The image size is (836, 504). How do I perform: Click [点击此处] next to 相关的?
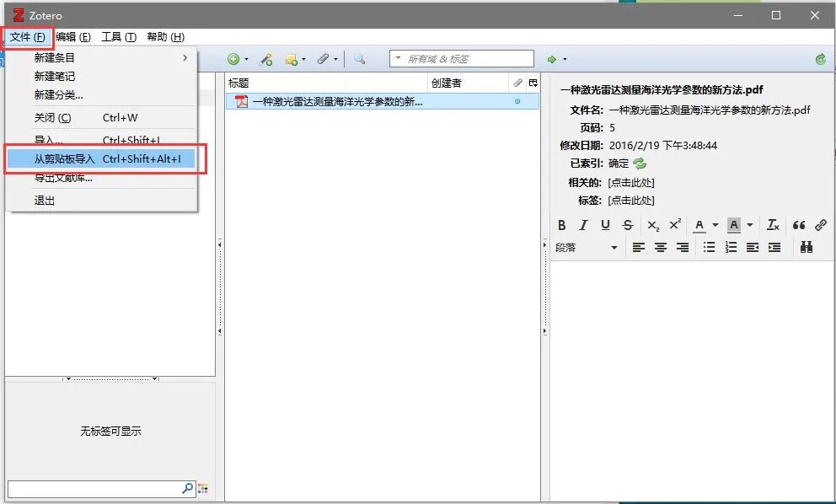pos(631,182)
